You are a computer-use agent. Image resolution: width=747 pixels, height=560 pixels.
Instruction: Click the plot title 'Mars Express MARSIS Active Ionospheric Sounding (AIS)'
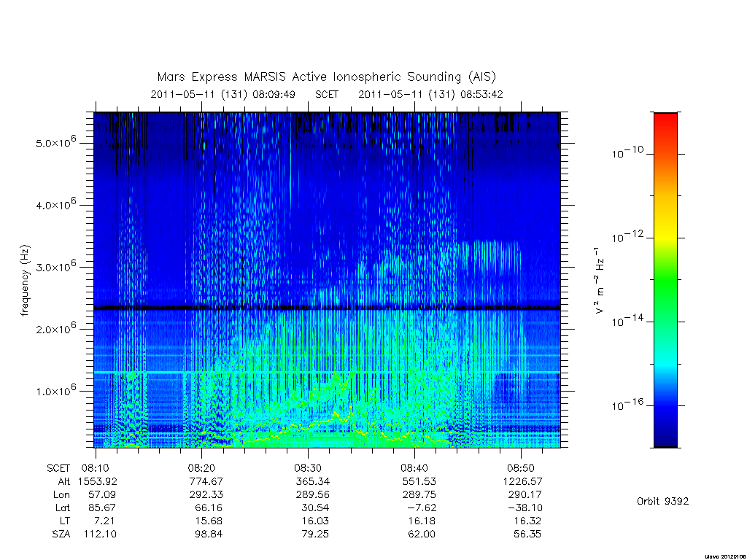point(326,77)
